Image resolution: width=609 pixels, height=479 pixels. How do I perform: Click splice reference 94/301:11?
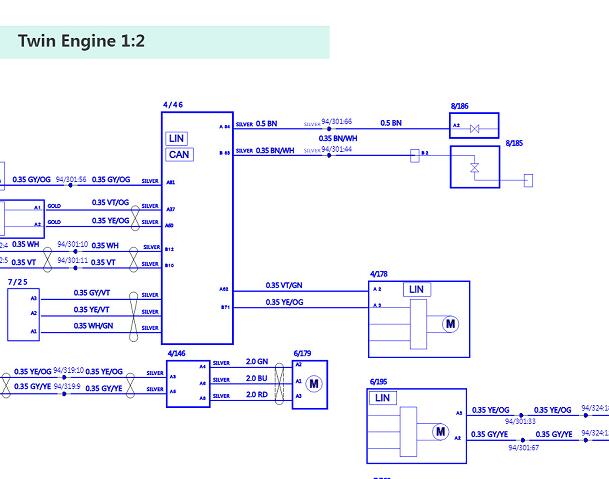(73, 260)
